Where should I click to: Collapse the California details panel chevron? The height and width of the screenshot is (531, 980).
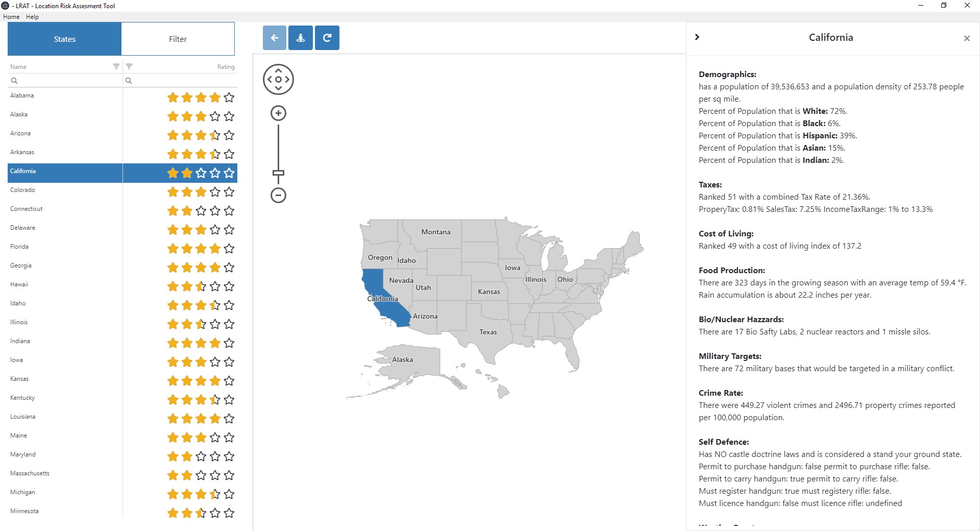tap(697, 37)
